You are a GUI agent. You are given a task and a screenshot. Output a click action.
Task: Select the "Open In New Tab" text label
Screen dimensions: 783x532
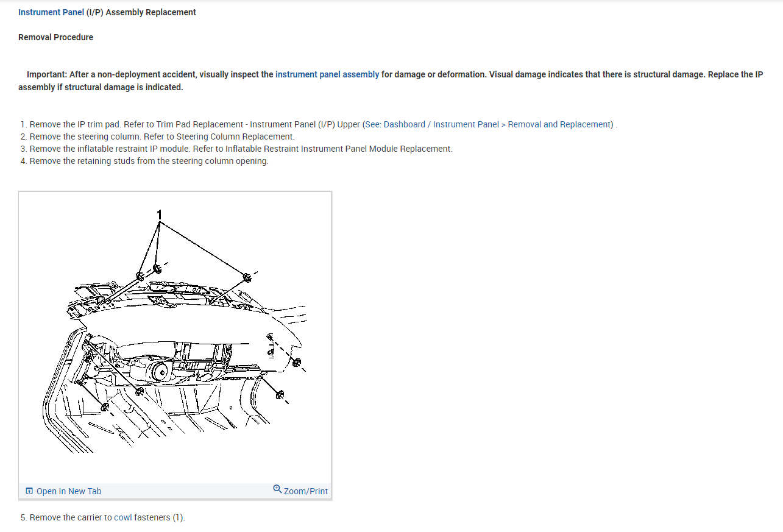[x=69, y=491]
